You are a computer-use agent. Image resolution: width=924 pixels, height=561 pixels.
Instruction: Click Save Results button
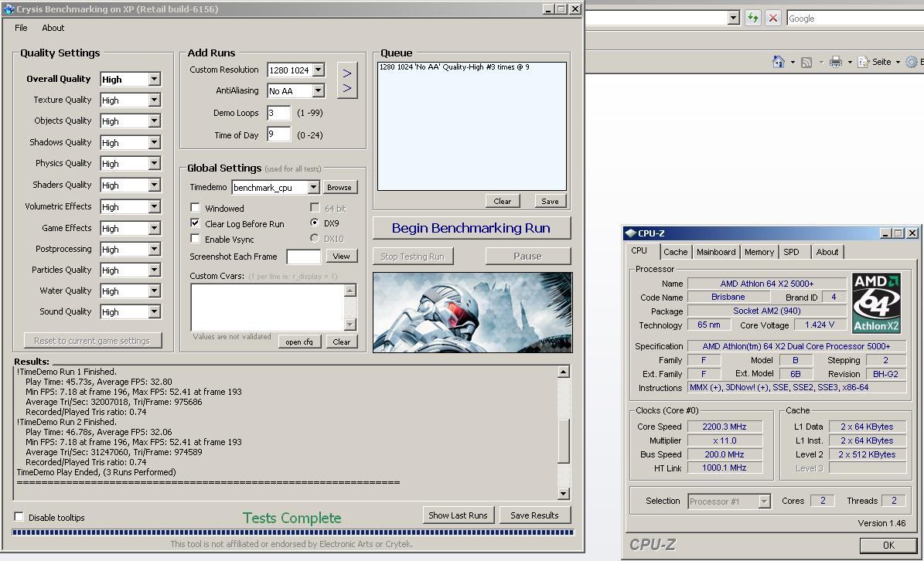534,515
